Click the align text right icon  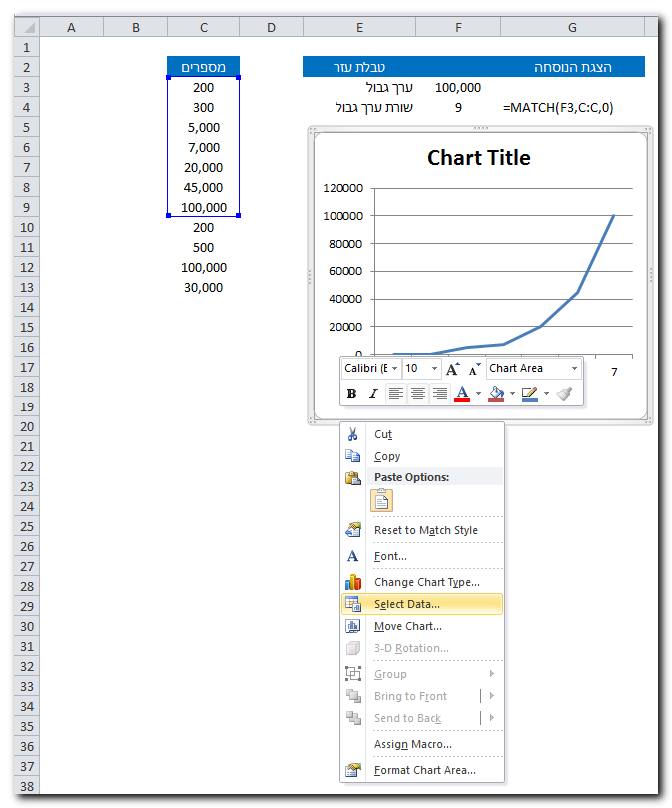pyautogui.click(x=439, y=394)
